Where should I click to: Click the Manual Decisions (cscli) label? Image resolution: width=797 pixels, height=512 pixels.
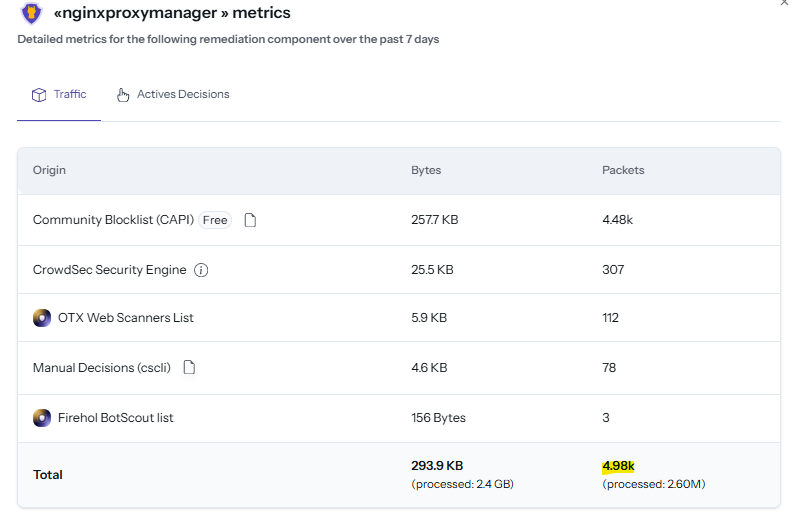coord(102,368)
